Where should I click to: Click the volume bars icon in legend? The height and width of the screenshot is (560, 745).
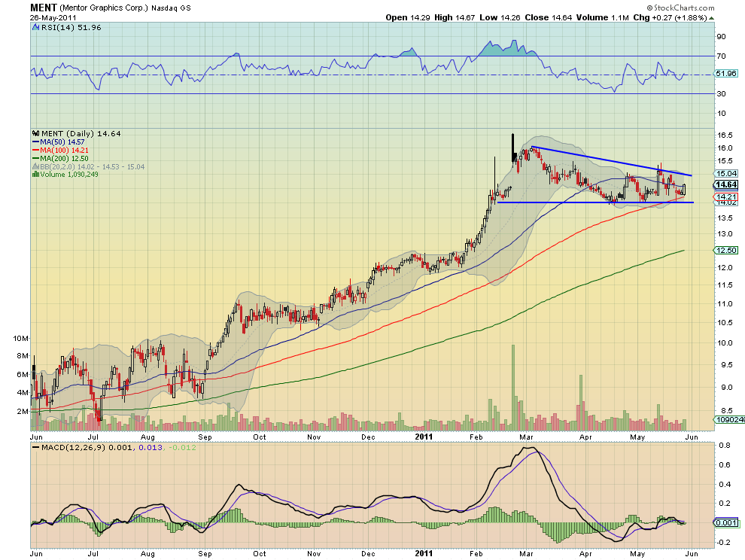[x=35, y=175]
